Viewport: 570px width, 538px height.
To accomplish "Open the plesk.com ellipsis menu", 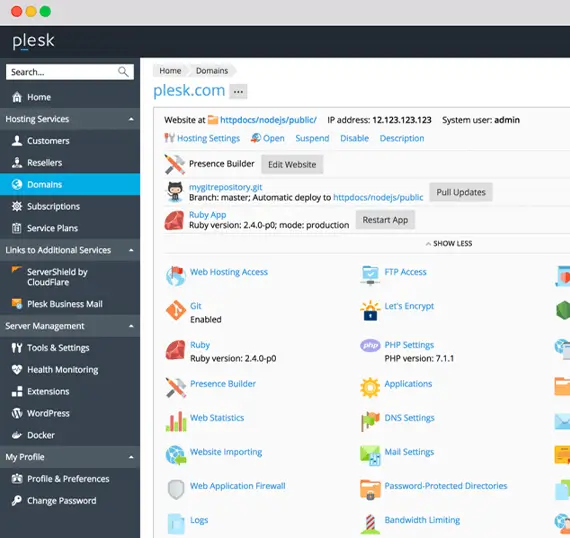I will (238, 92).
